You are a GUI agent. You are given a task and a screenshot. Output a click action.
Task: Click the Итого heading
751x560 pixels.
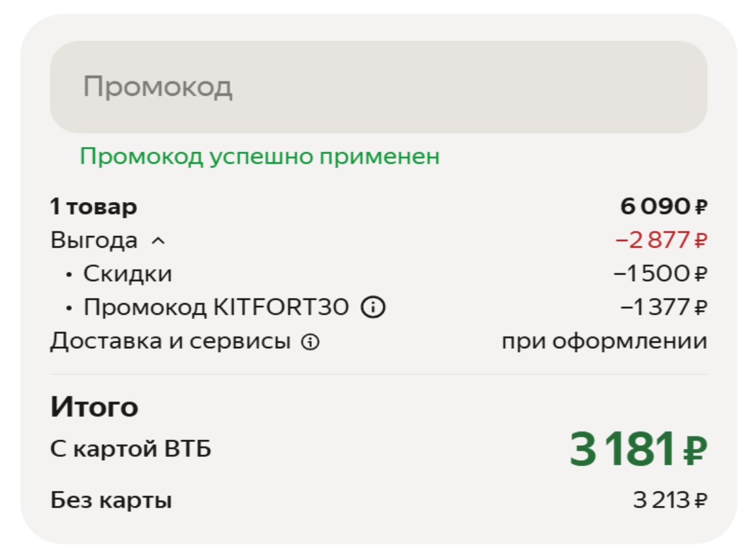pos(94,407)
